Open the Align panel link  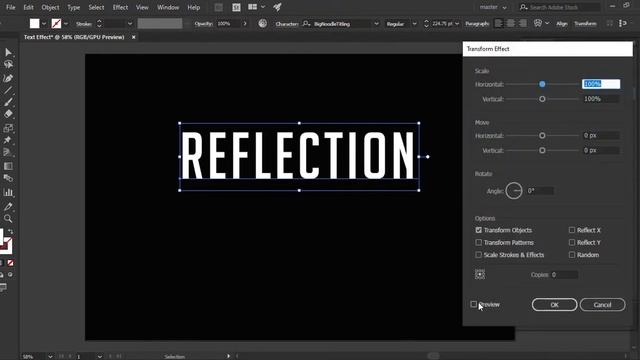(x=562, y=24)
